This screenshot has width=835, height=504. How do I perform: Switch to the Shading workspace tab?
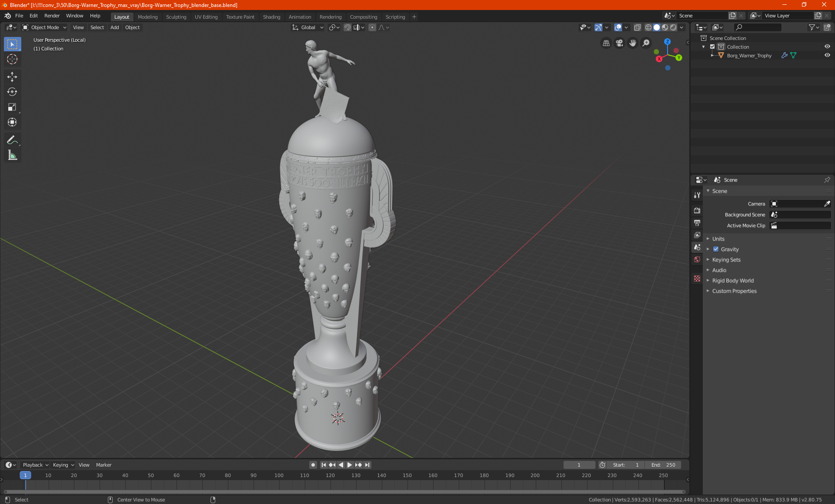click(x=271, y=17)
